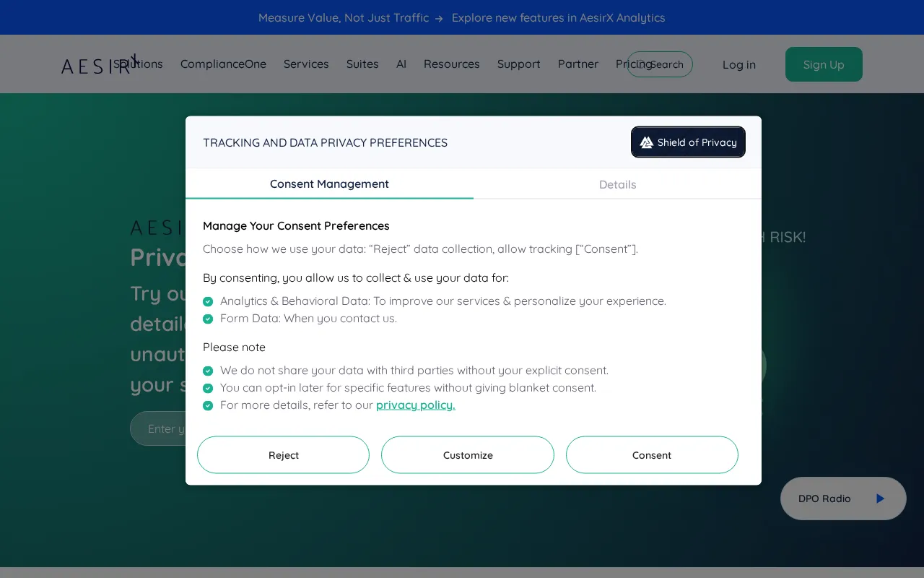Open the Support menu
924x578 pixels.
[x=519, y=64]
